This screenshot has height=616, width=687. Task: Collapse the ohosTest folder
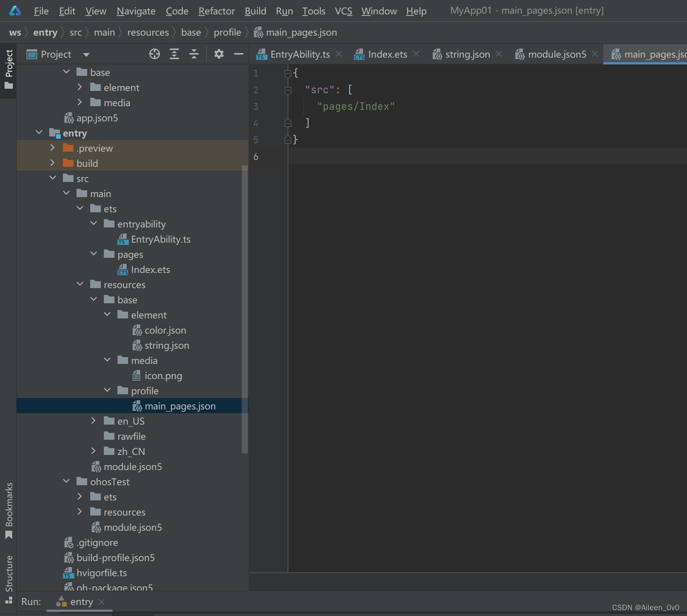coord(66,482)
